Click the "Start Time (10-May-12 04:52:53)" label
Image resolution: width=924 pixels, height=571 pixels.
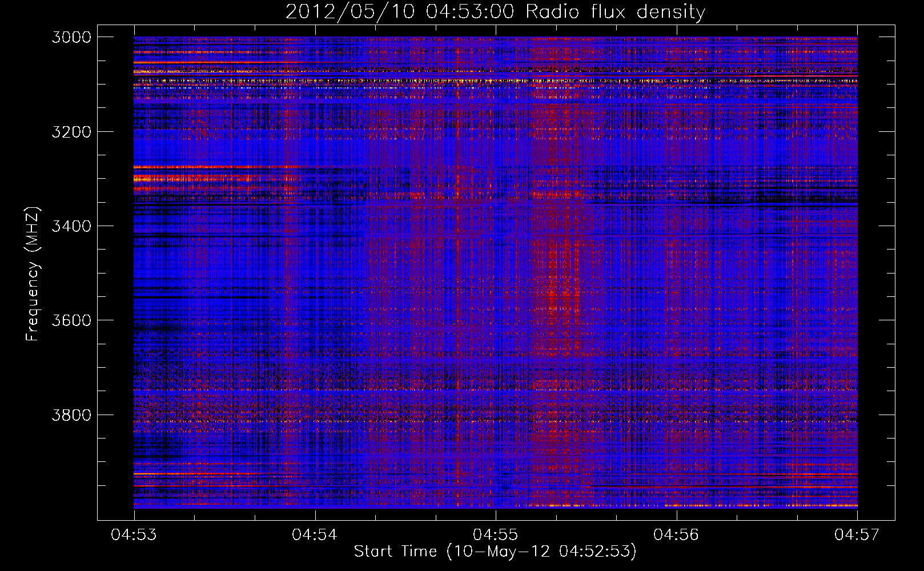pyautogui.click(x=495, y=552)
